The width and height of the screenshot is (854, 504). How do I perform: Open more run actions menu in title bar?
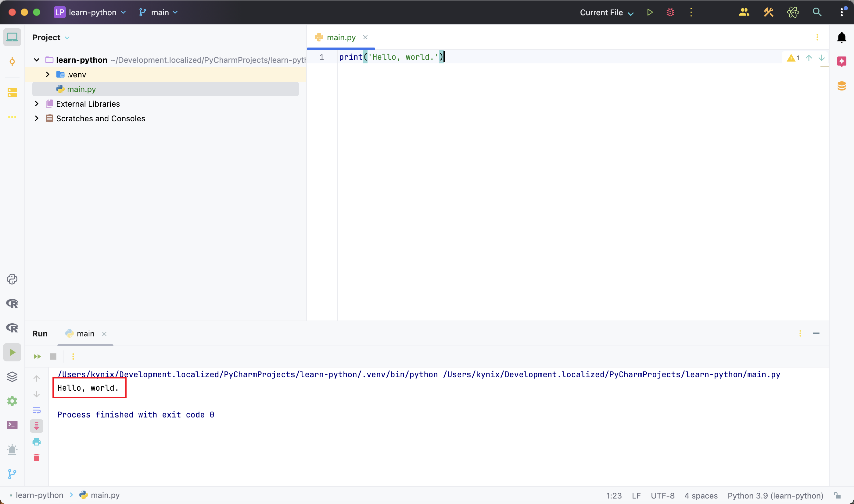pyautogui.click(x=691, y=12)
